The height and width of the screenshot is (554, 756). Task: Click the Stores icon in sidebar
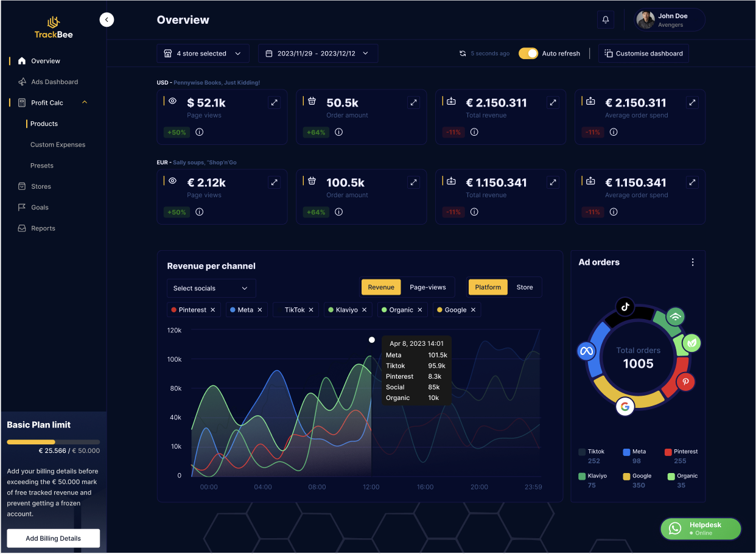(x=21, y=186)
